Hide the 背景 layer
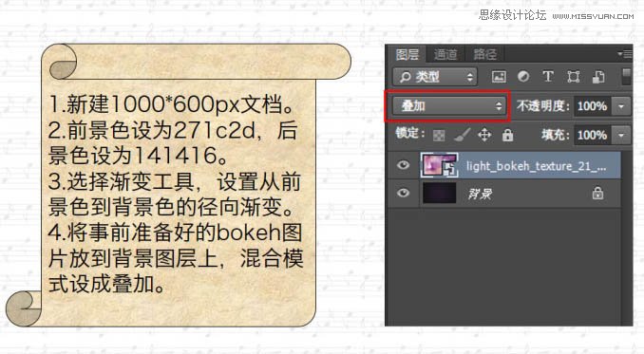The image size is (644, 354). click(404, 193)
